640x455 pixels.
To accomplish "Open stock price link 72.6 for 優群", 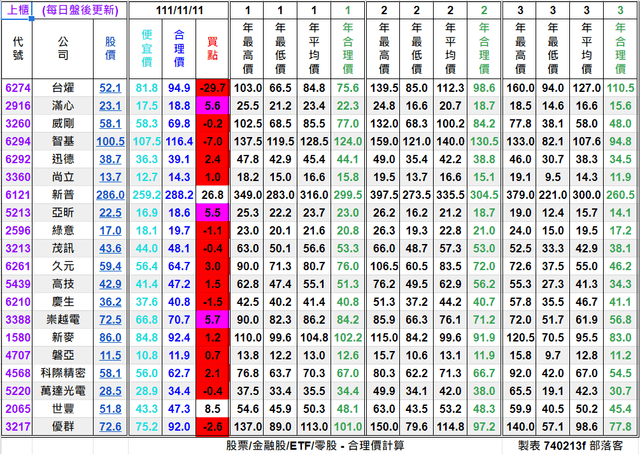I will coord(110,427).
